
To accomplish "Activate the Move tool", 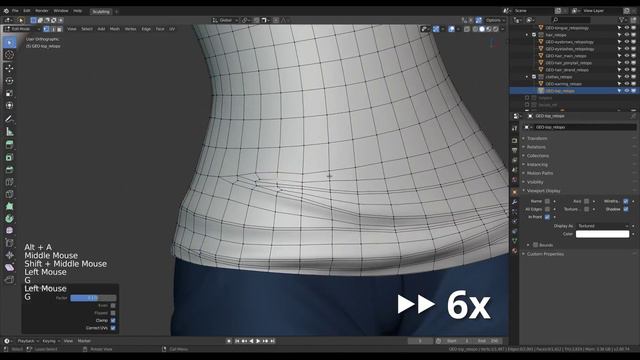I will [9, 68].
